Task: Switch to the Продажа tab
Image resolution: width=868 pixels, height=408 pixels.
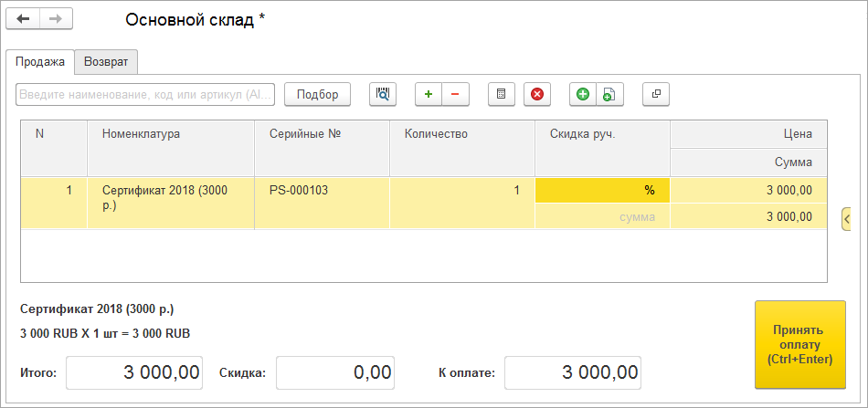Action: click(40, 62)
